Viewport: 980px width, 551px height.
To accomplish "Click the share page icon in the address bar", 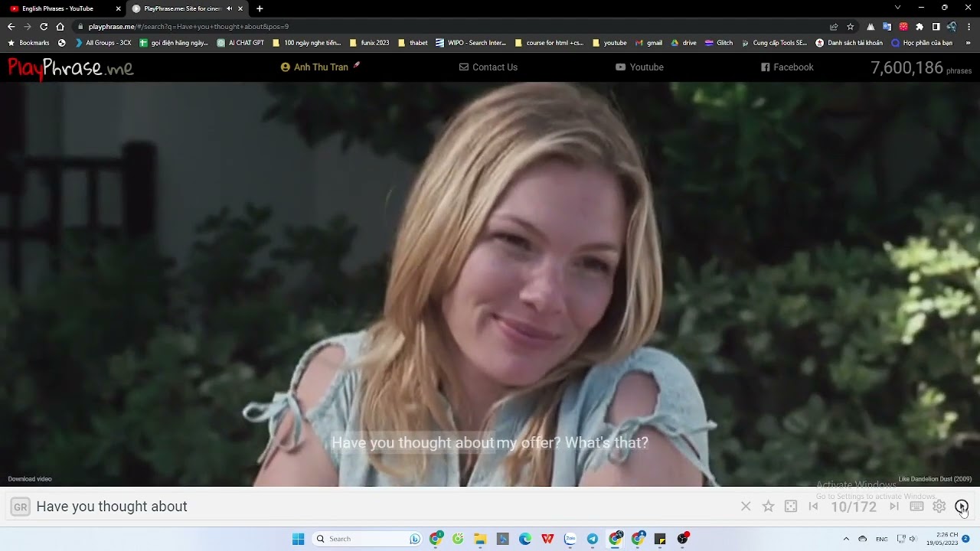I will pyautogui.click(x=834, y=26).
